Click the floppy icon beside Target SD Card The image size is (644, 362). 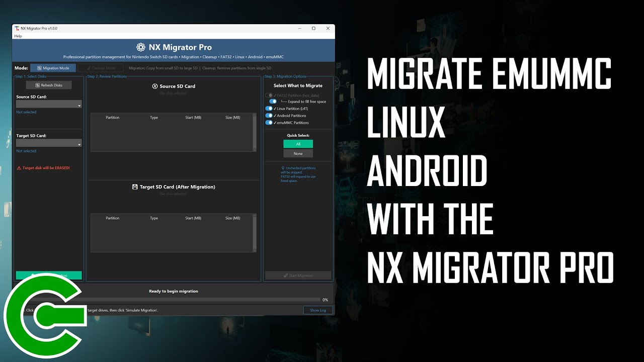135,187
